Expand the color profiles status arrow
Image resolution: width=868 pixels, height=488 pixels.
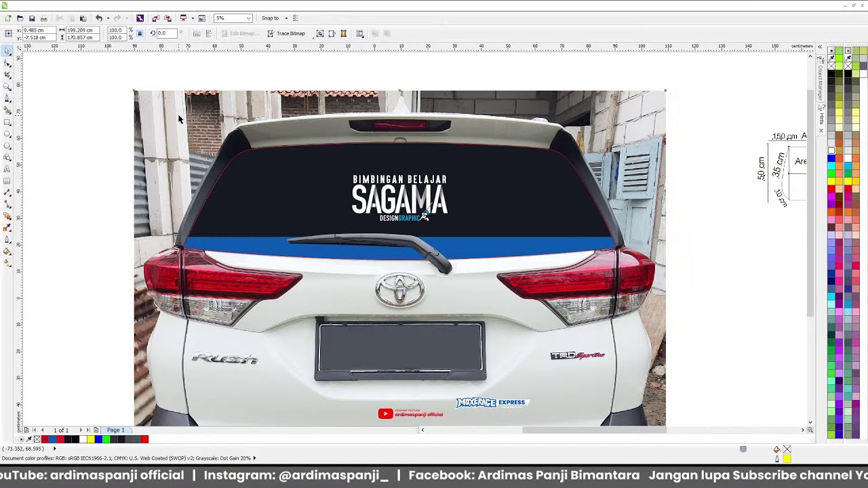pos(254,458)
